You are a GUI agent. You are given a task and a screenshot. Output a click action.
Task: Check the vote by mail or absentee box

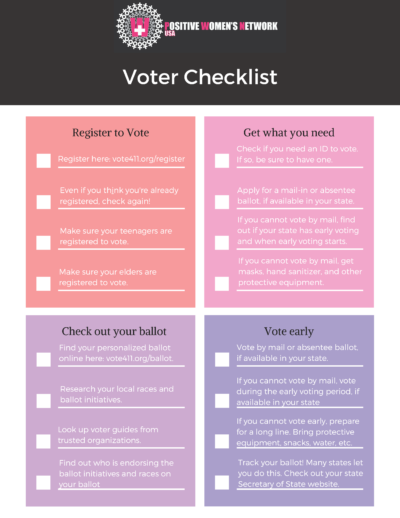click(222, 359)
